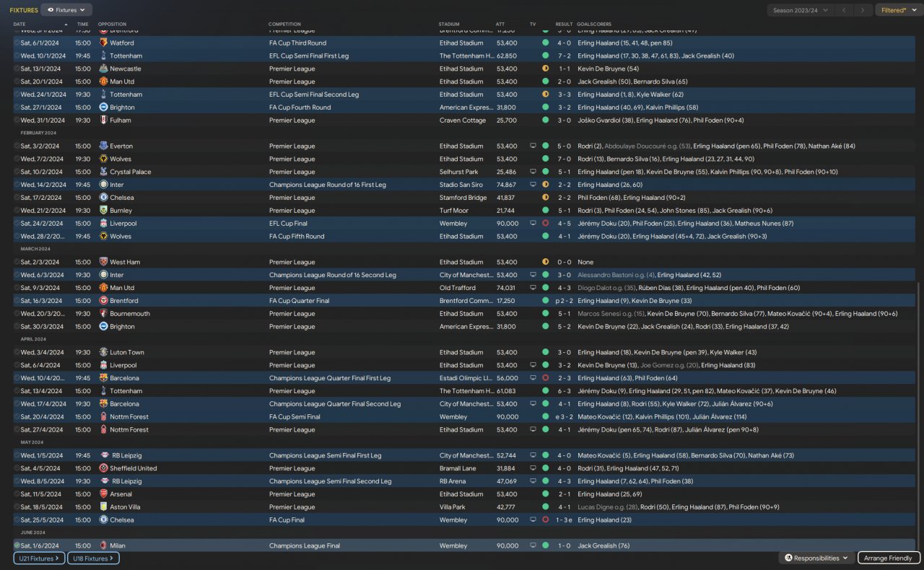
Task: Click Jack Grealish (76) goalscorer text
Action: coord(604,545)
